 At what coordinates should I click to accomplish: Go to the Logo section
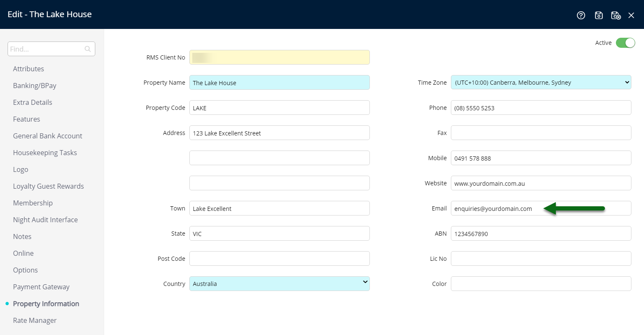[x=21, y=169]
